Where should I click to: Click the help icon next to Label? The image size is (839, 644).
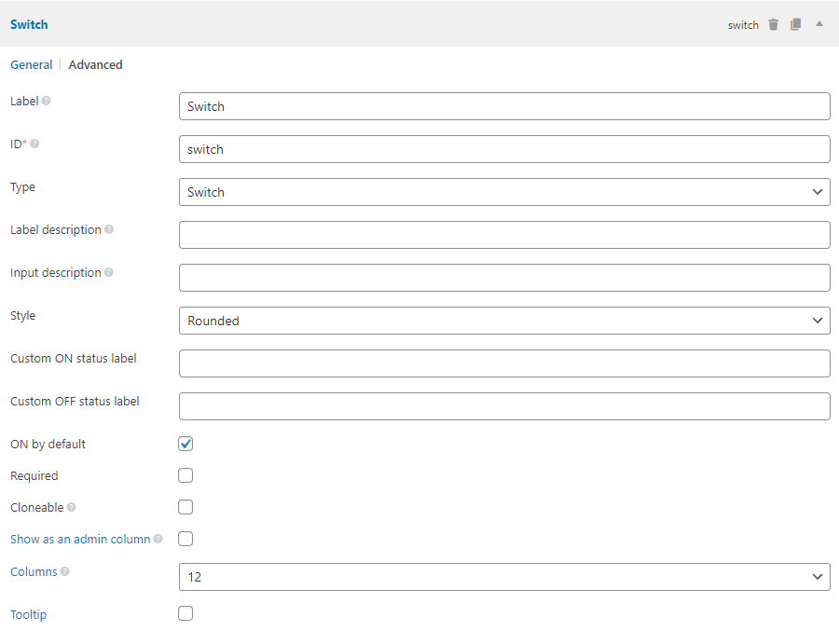(47, 101)
